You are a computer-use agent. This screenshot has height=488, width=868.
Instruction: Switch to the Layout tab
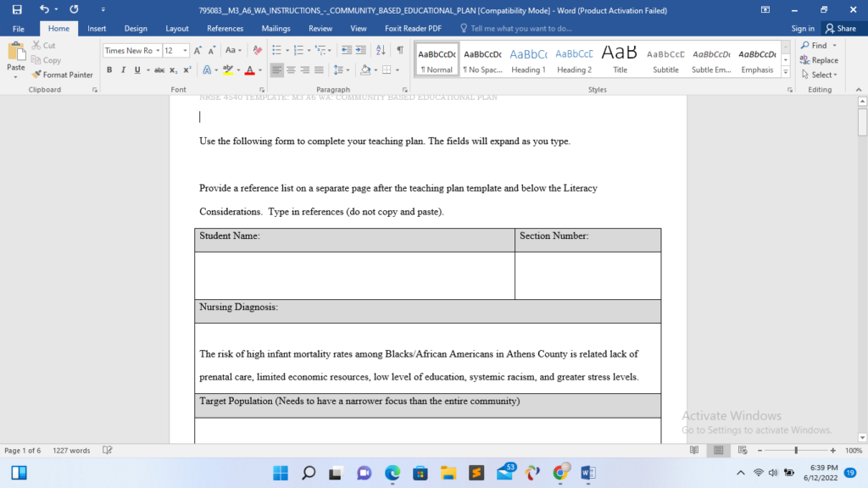point(177,28)
